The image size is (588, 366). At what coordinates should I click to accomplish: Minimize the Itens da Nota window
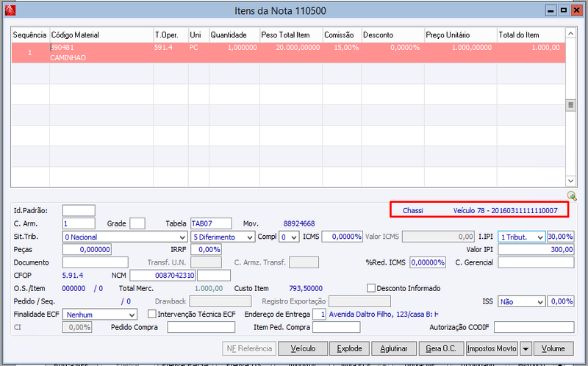[x=551, y=10]
